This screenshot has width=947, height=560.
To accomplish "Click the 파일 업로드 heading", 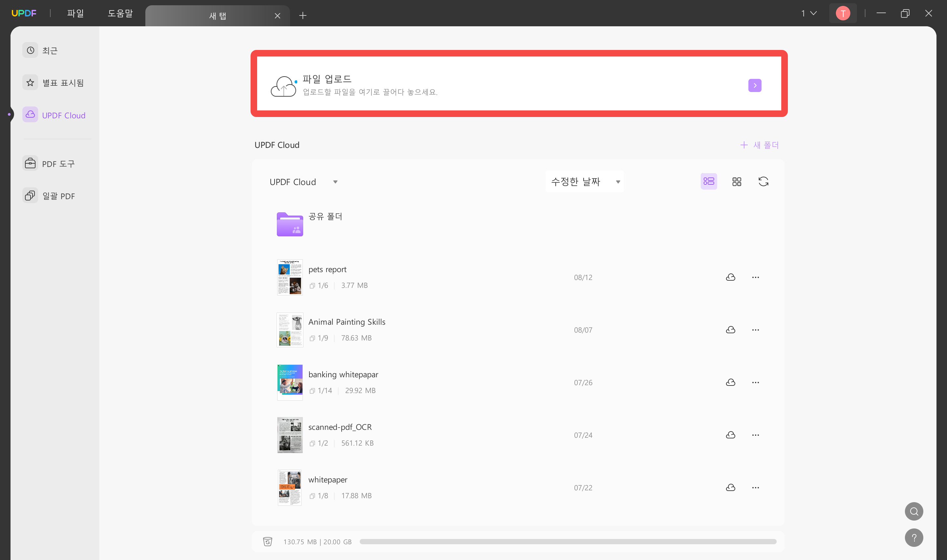I will [327, 79].
